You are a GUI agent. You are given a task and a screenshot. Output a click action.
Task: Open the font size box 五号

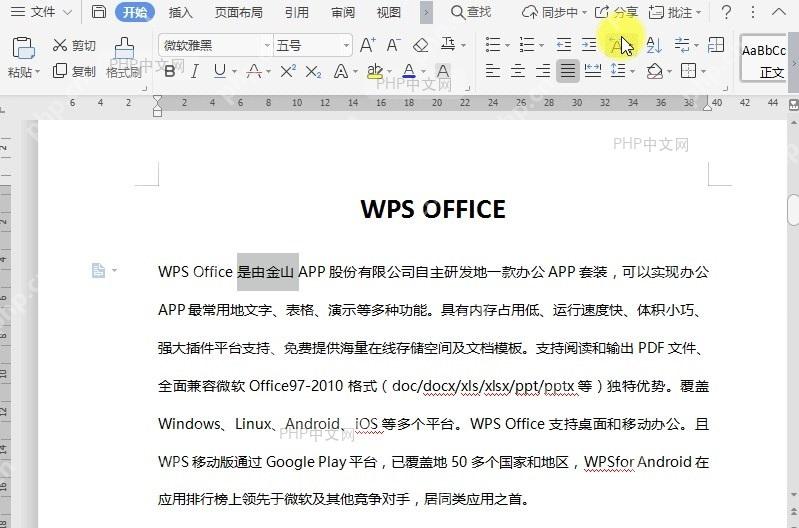(x=312, y=45)
